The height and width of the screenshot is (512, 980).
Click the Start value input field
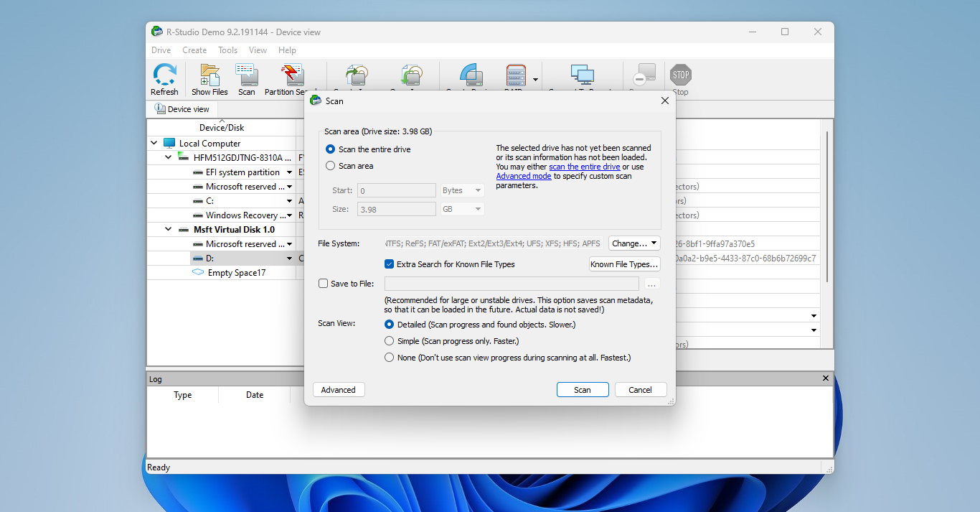point(396,190)
